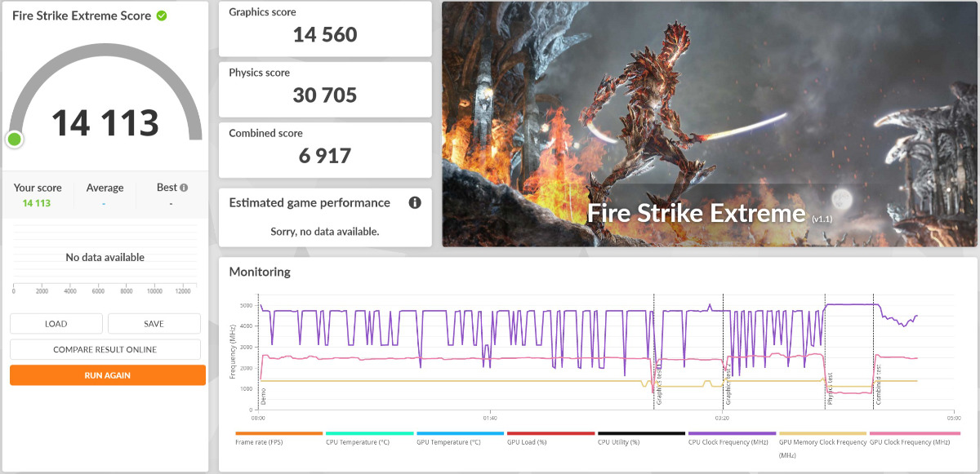Click the orange RUN AGAIN button
This screenshot has height=474, width=980.
click(108, 375)
